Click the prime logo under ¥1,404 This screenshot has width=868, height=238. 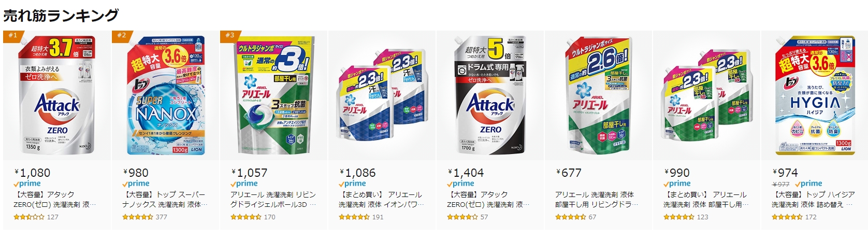[462, 184]
